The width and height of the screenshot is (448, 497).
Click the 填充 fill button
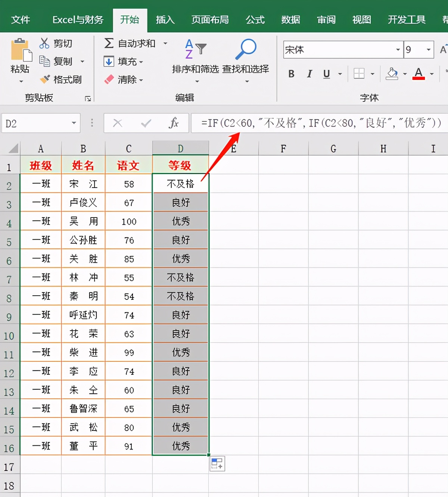[x=124, y=61]
